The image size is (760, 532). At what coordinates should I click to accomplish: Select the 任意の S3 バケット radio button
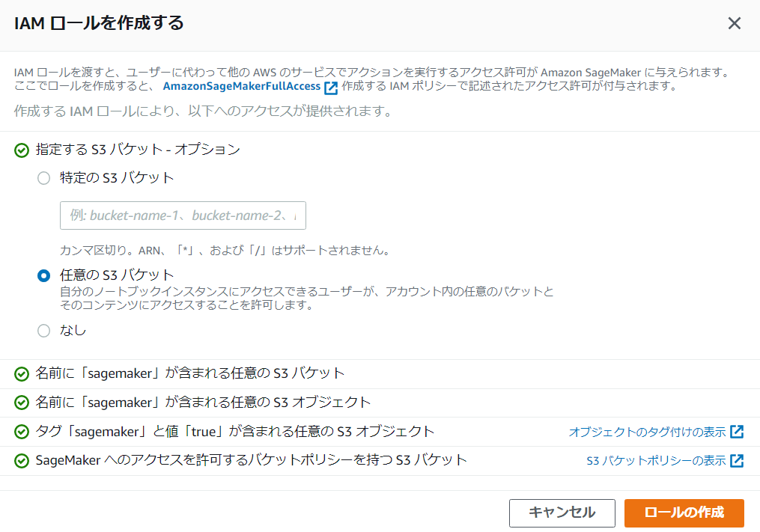coord(43,275)
